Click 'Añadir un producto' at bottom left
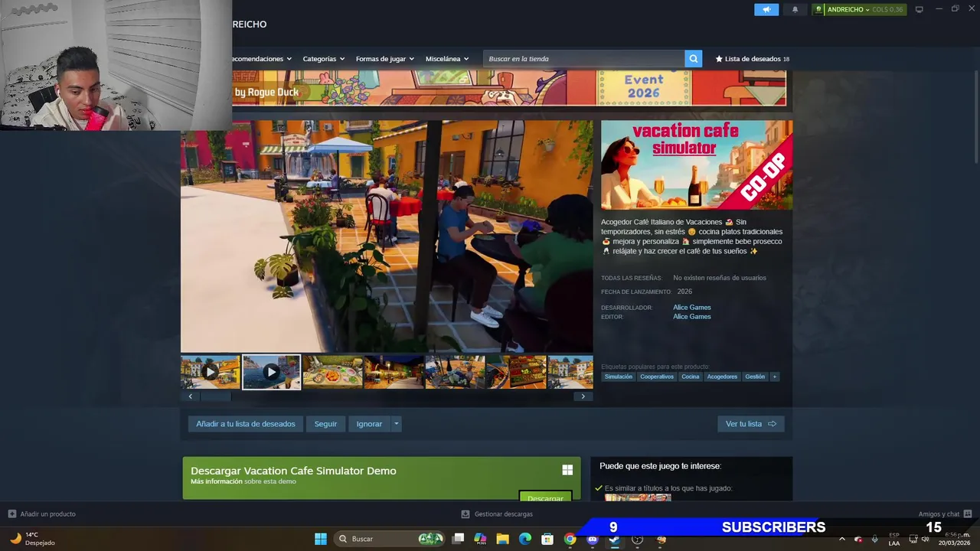The width and height of the screenshot is (980, 551). (42, 514)
